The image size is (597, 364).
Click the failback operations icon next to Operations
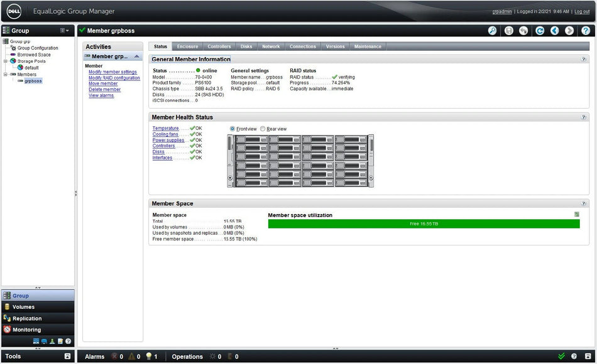(x=230, y=356)
